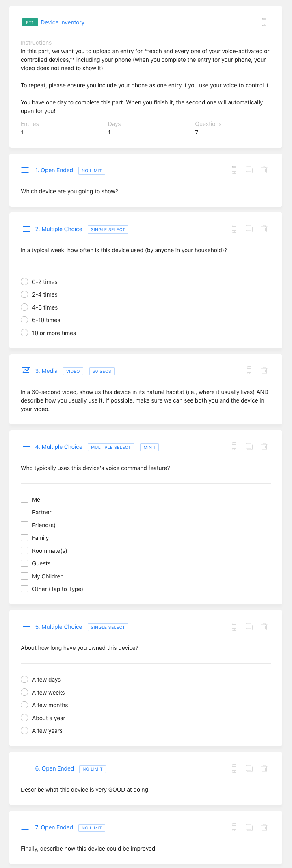The width and height of the screenshot is (292, 868).
Task: Open the "Device Inventory" part title link
Action: (63, 22)
